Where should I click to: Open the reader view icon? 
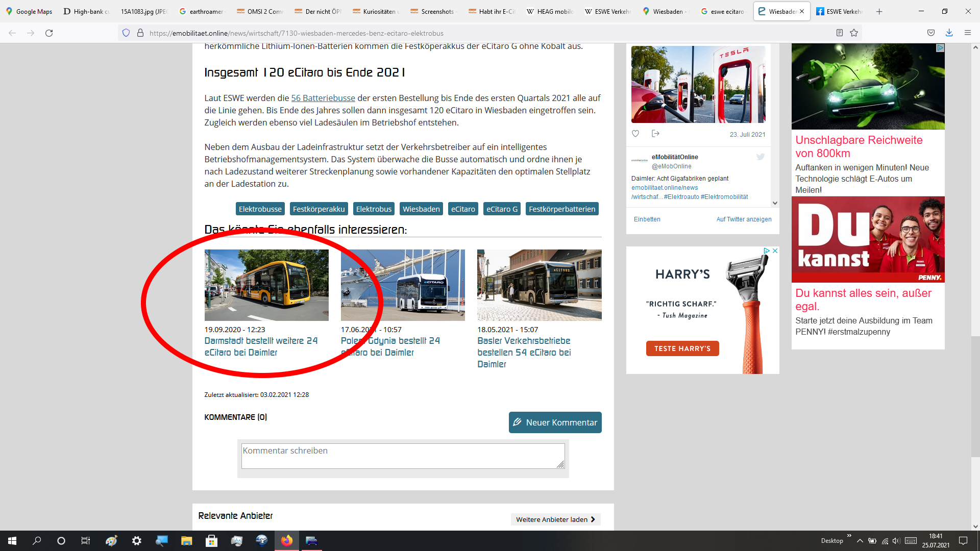tap(840, 33)
